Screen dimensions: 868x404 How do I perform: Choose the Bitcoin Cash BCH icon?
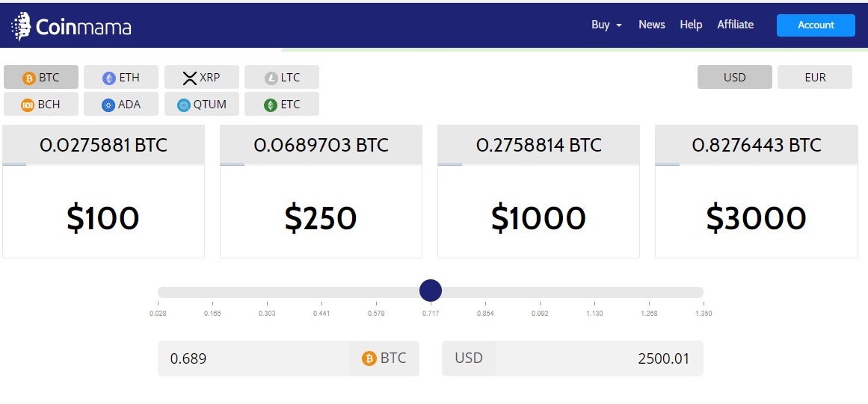[28, 105]
